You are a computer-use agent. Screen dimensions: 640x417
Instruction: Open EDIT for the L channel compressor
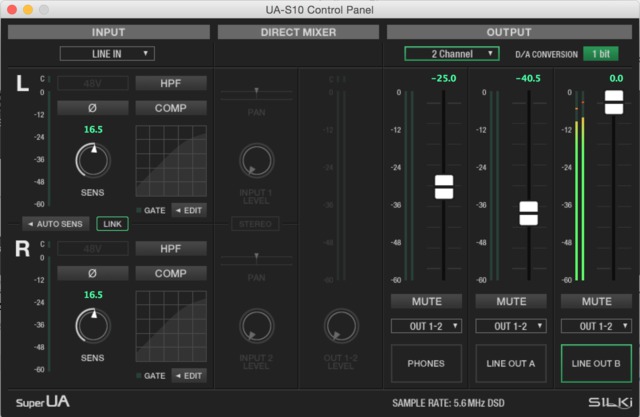pos(189,209)
